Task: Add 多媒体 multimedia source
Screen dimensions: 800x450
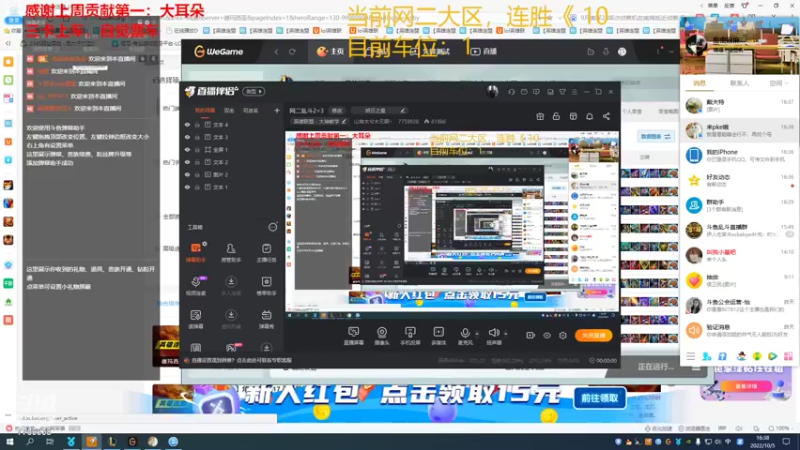Action: [438, 336]
